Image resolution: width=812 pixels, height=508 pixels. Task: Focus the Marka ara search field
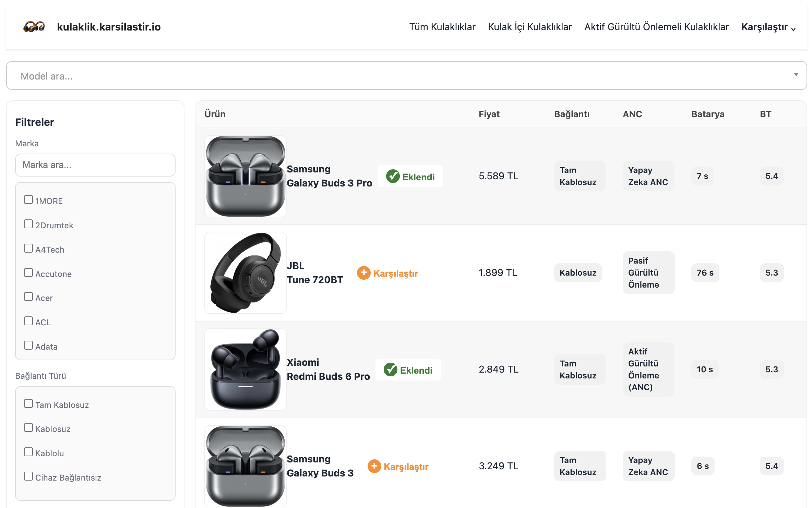[95, 165]
